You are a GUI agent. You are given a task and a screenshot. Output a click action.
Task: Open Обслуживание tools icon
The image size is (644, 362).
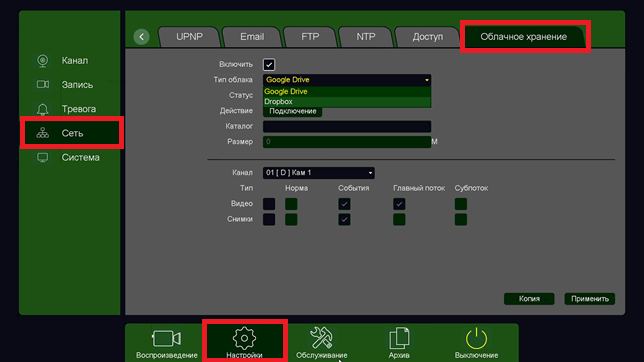click(x=321, y=338)
